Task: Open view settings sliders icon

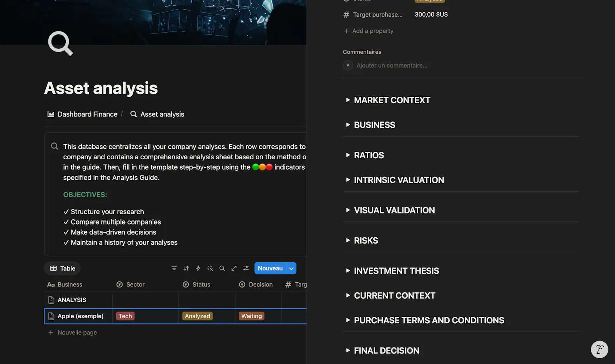Action: [x=246, y=268]
